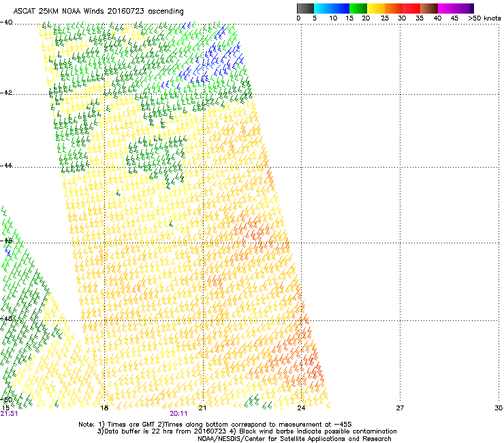This screenshot has width=504, height=443.
Task: Click the yellow 20-25 knots legend swatch
Action: [376, 8]
